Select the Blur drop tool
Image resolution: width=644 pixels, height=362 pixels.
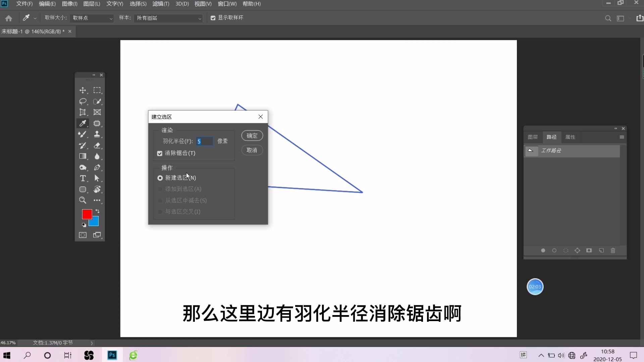(x=97, y=156)
